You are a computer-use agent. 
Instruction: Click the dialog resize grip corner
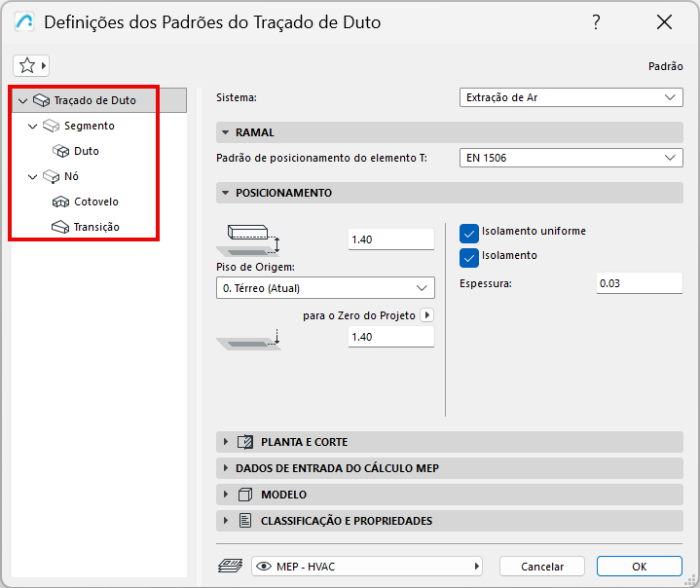(690, 579)
